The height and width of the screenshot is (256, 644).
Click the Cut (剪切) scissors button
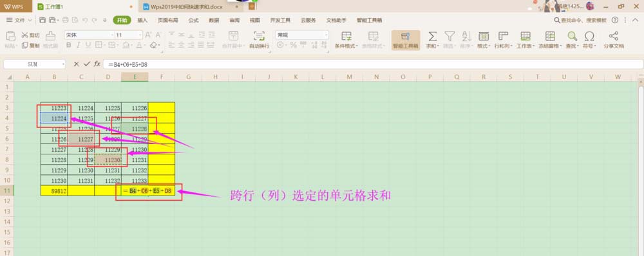31,35
